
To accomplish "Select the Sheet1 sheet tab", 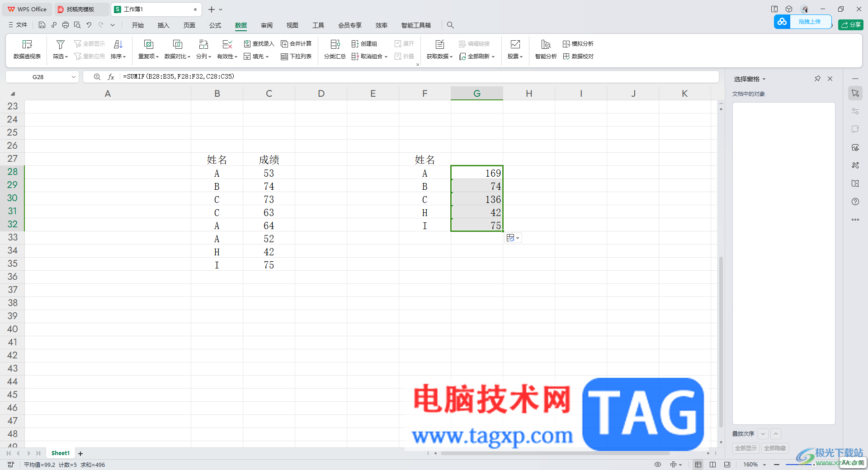I will point(61,453).
